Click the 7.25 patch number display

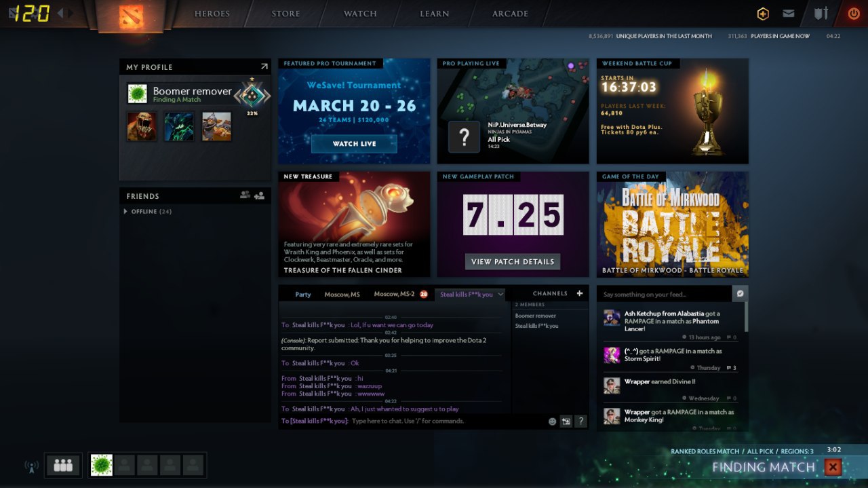tap(513, 215)
